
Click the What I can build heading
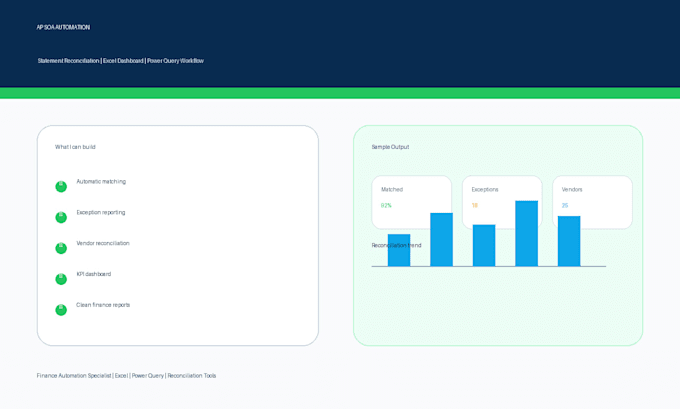(x=75, y=147)
